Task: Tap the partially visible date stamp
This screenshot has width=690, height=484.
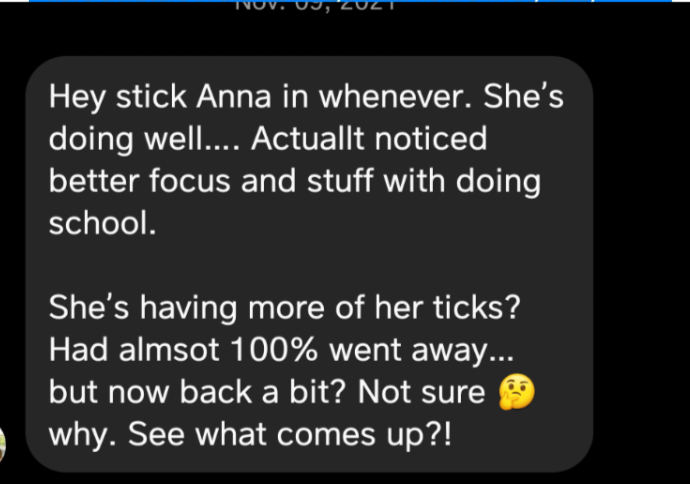Action: [x=315, y=6]
